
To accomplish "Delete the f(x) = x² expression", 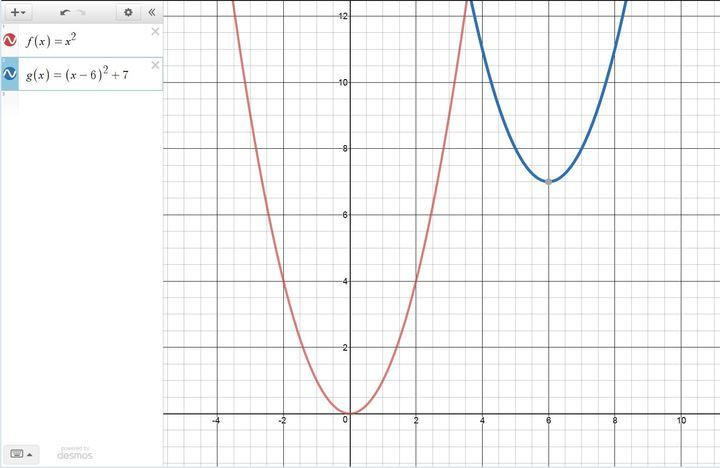I will point(155,32).
